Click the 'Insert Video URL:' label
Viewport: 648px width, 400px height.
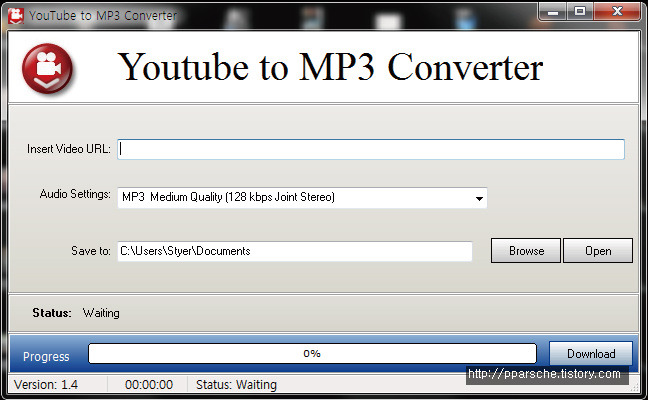tap(69, 149)
